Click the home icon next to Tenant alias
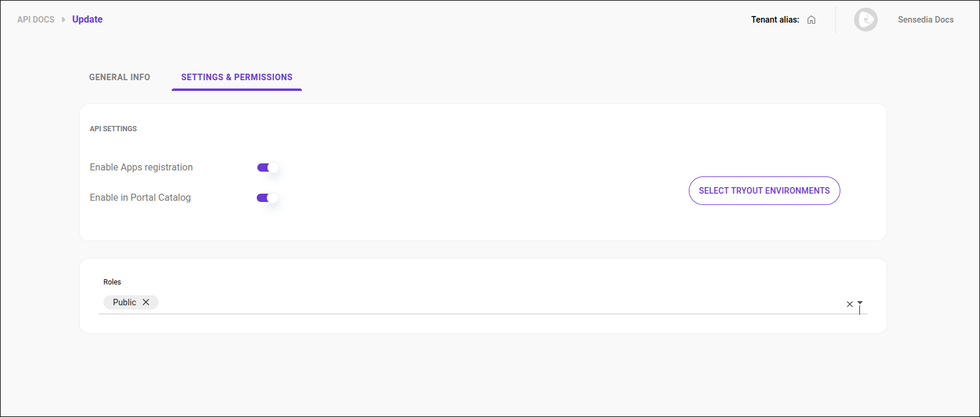The width and height of the screenshot is (980, 417). click(811, 19)
